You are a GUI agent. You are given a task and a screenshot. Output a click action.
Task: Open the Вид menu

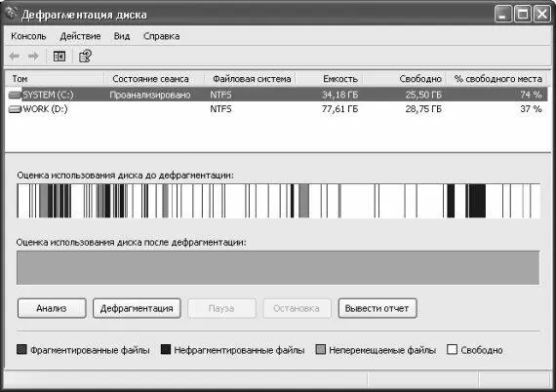122,36
